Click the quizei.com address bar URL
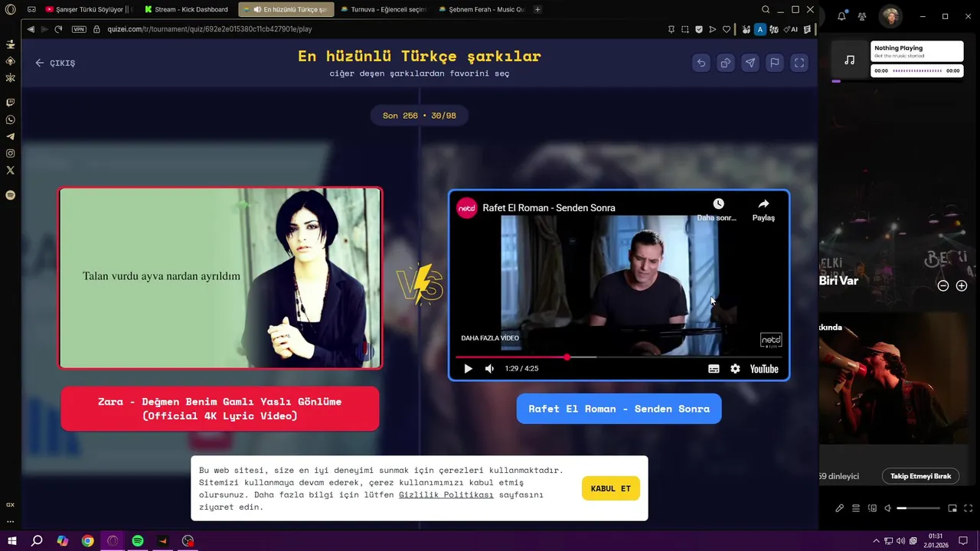980x551 pixels. pos(209,29)
